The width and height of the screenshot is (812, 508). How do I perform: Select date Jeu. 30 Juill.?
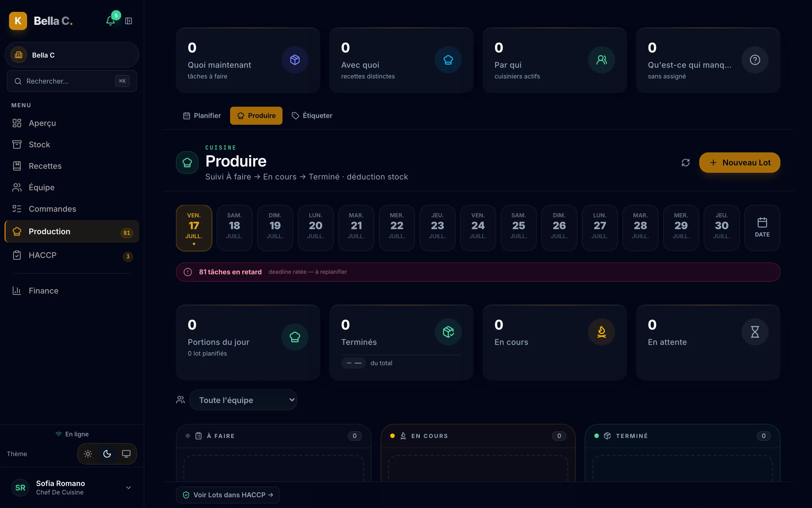pyautogui.click(x=722, y=228)
